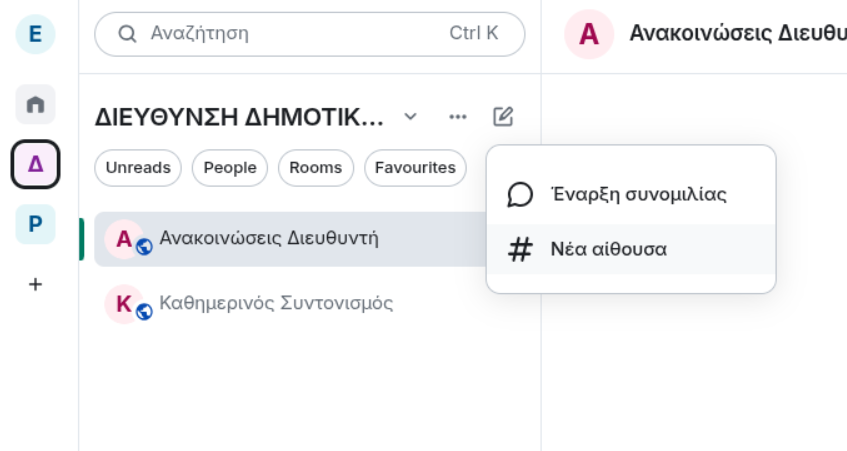The image size is (847, 451).
Task: Open the Home space icon
Action: point(35,104)
